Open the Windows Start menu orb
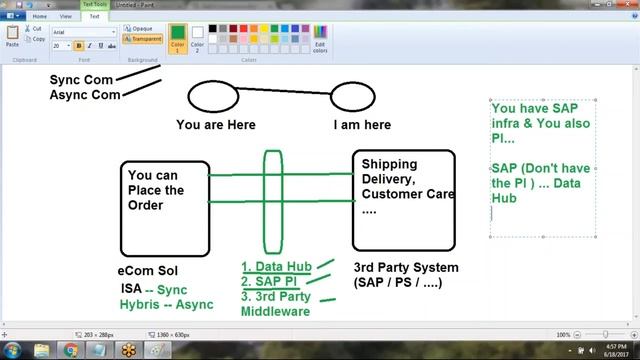 (x=12, y=350)
